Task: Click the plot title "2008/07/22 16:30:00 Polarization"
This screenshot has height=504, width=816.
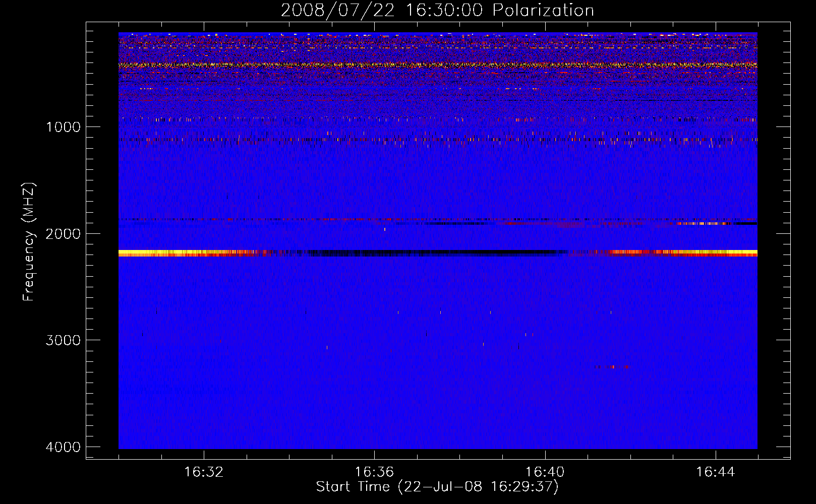Action: click(437, 10)
